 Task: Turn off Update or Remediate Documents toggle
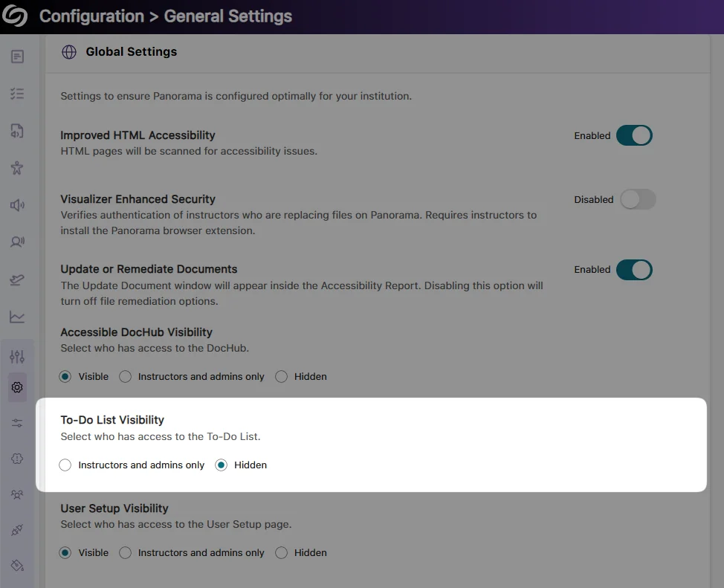click(634, 269)
